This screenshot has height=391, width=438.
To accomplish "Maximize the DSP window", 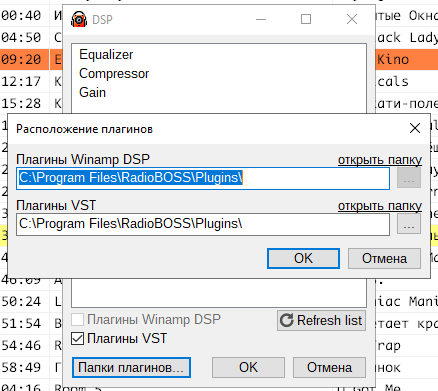I will (x=306, y=19).
